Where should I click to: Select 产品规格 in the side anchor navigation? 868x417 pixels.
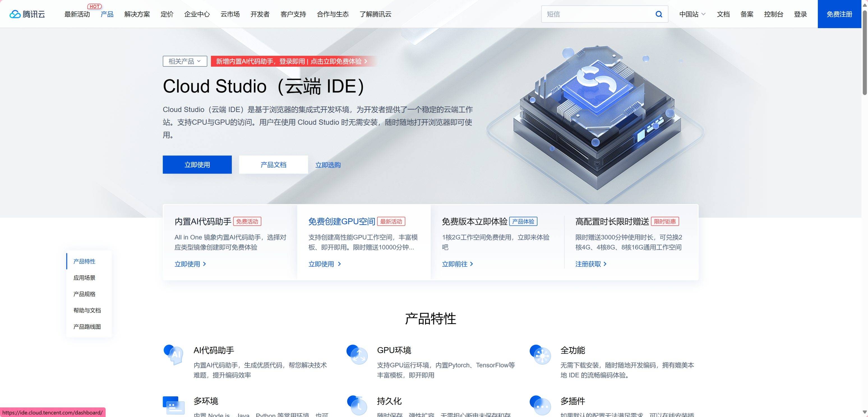84,294
